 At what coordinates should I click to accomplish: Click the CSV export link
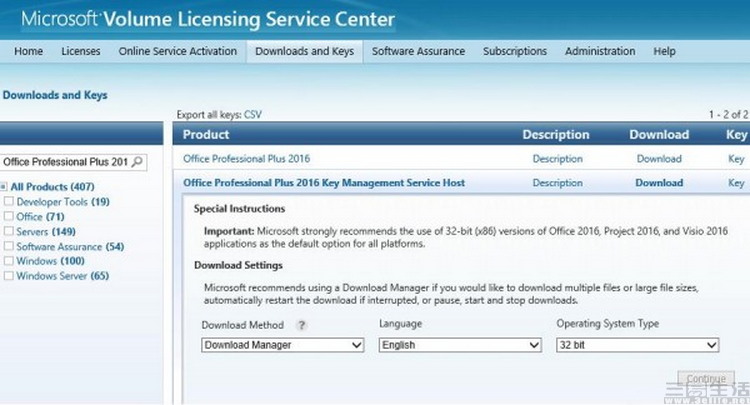pyautogui.click(x=253, y=115)
